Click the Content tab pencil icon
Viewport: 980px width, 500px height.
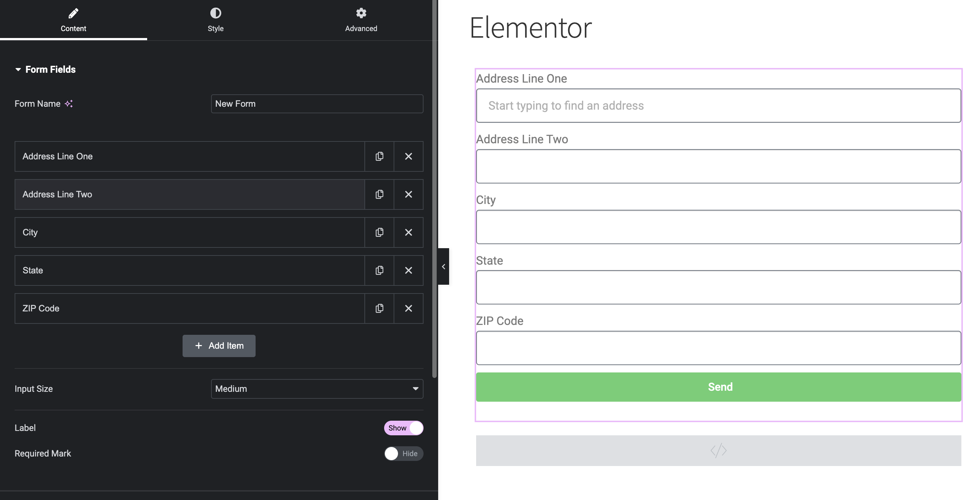coord(73,13)
